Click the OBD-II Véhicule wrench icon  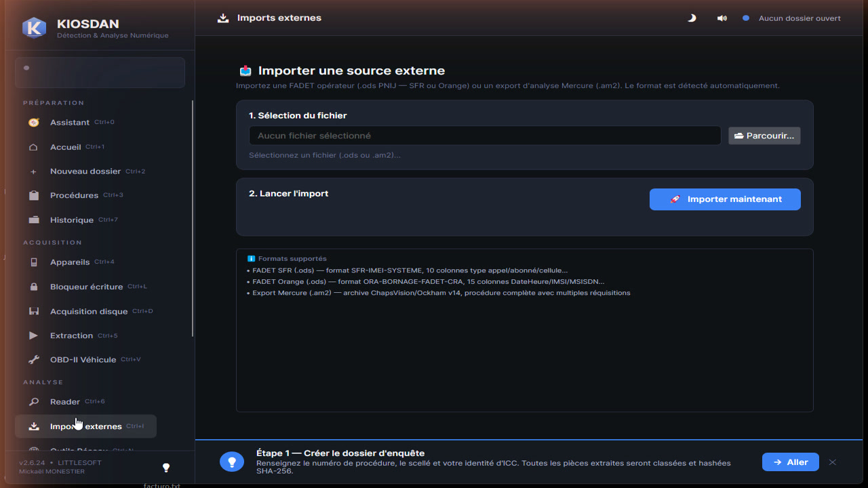[34, 360]
